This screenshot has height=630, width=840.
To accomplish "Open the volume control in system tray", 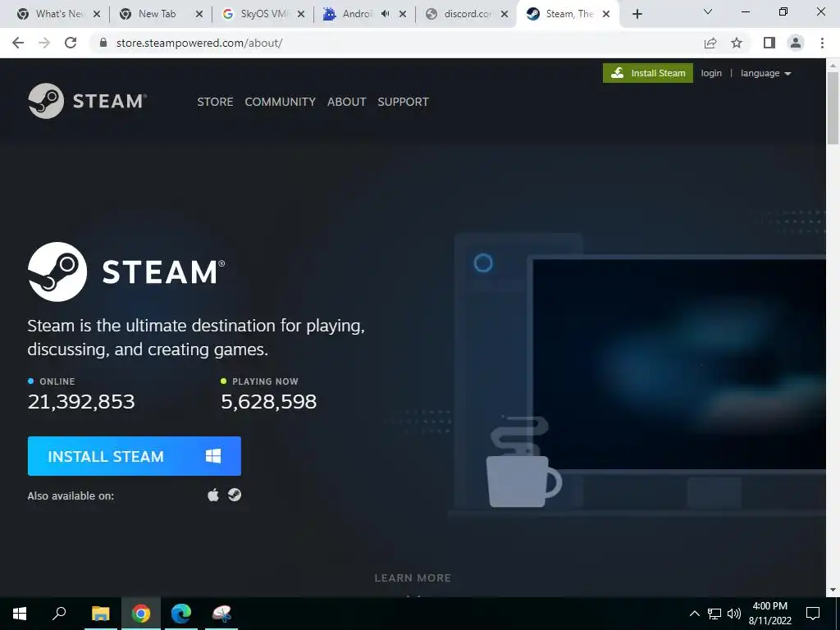I will click(x=734, y=614).
